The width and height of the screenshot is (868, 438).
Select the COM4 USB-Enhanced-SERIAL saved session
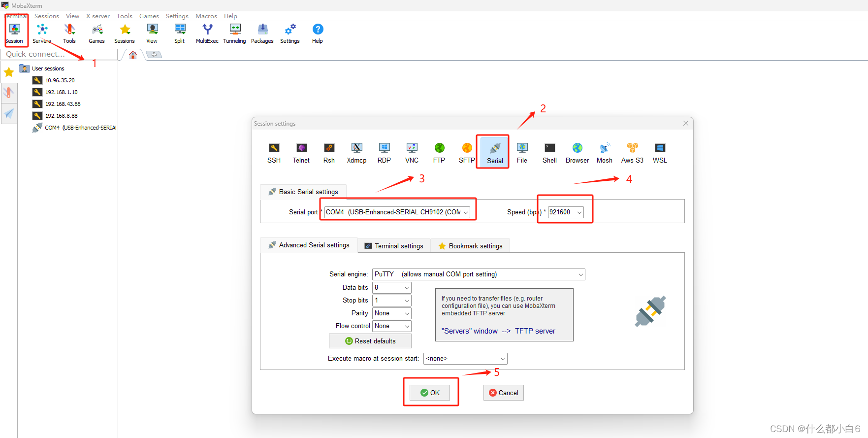coord(74,128)
